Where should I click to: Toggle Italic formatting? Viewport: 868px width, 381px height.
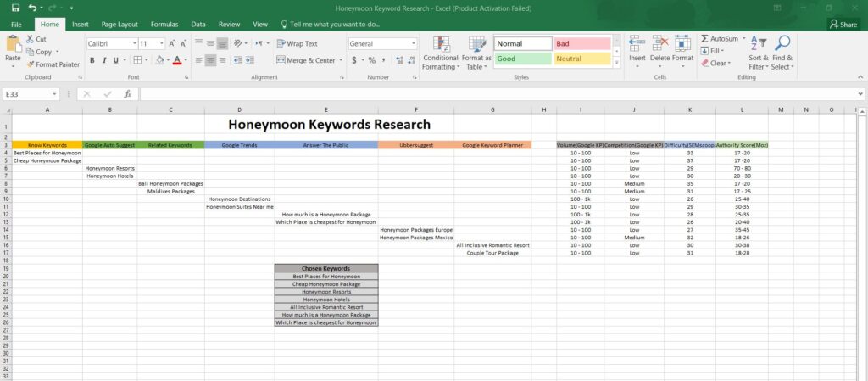[x=104, y=60]
